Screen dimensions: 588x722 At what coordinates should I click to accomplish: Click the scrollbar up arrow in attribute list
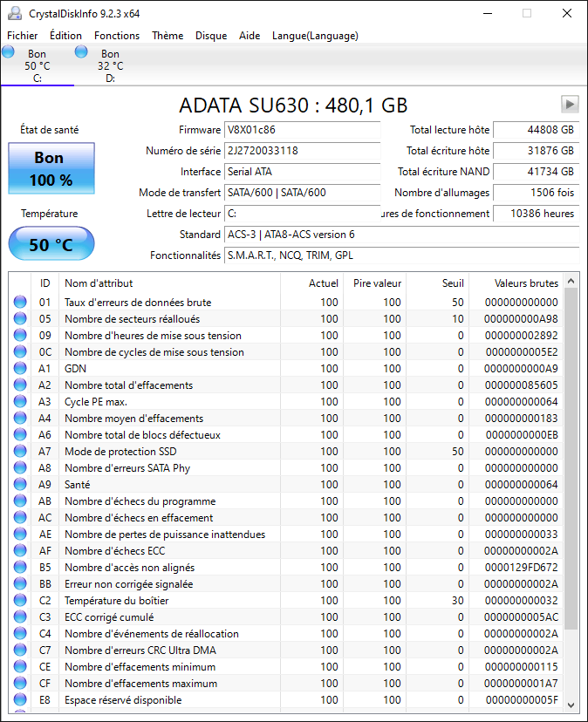point(571,281)
